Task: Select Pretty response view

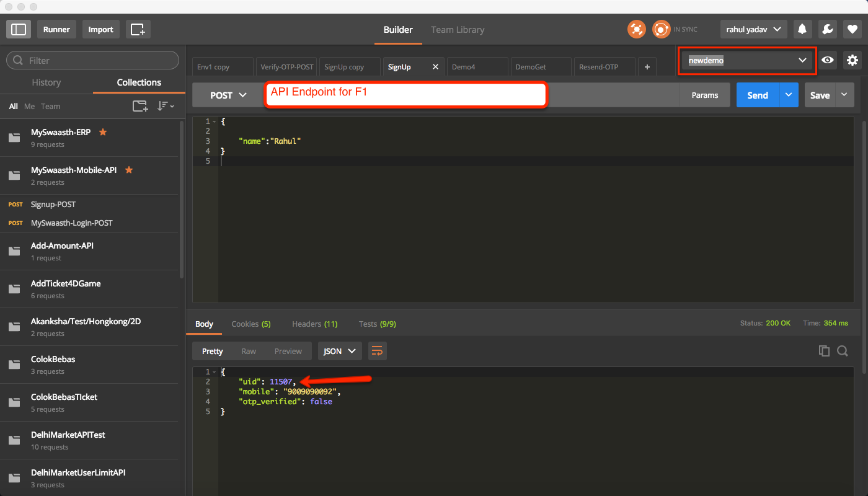Action: click(x=212, y=351)
